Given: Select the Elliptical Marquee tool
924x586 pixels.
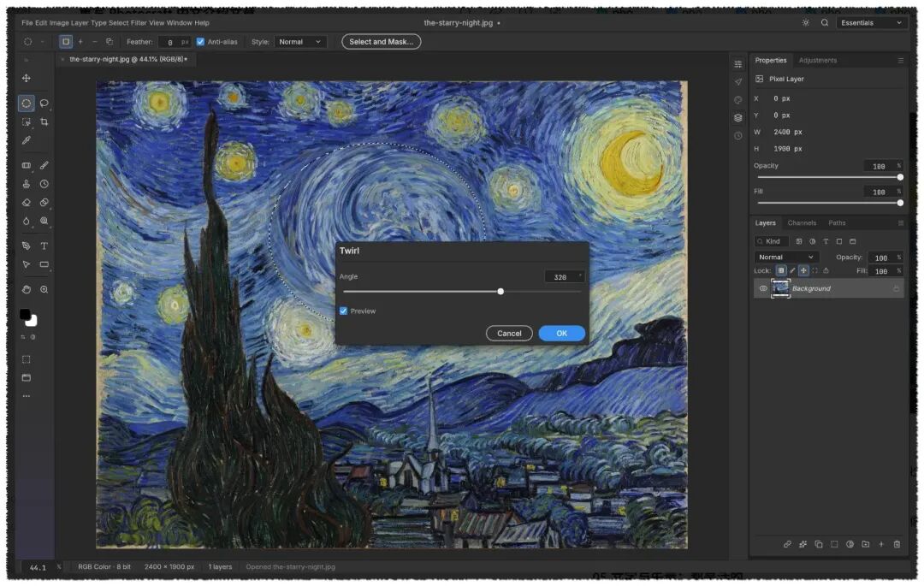Looking at the screenshot, I should point(26,104).
